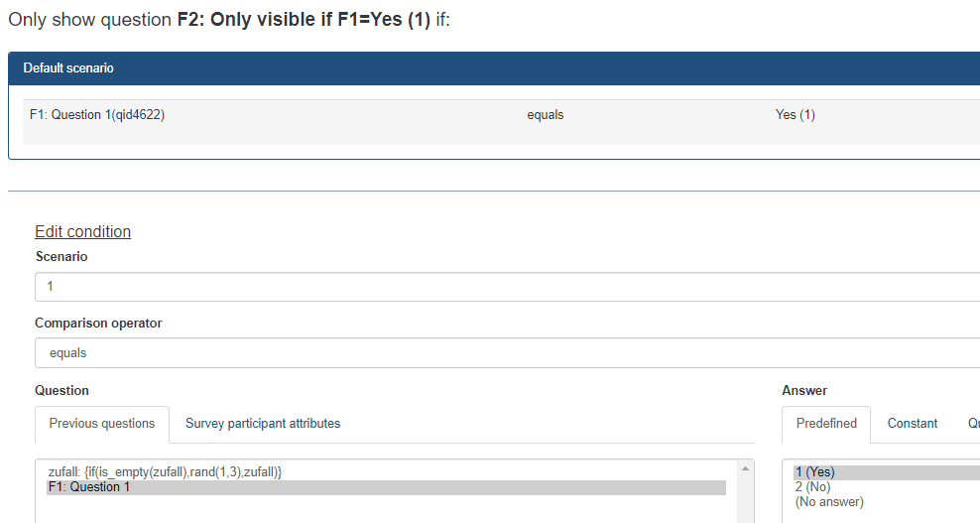Select the zufall equation in question list

coord(166,472)
